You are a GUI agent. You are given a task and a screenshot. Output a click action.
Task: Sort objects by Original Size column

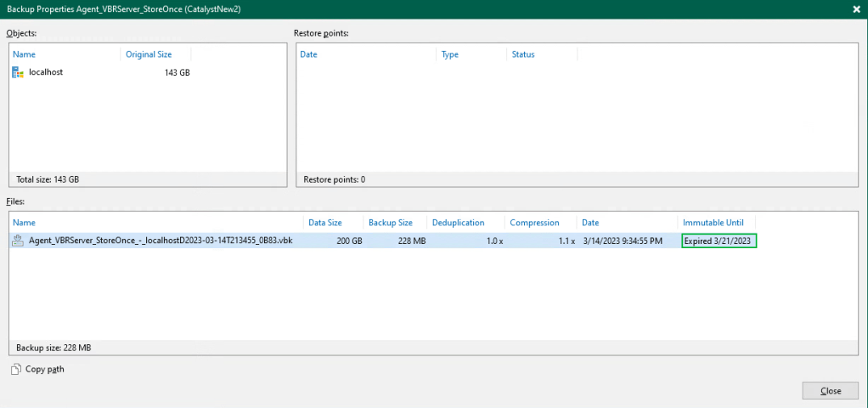click(x=149, y=54)
